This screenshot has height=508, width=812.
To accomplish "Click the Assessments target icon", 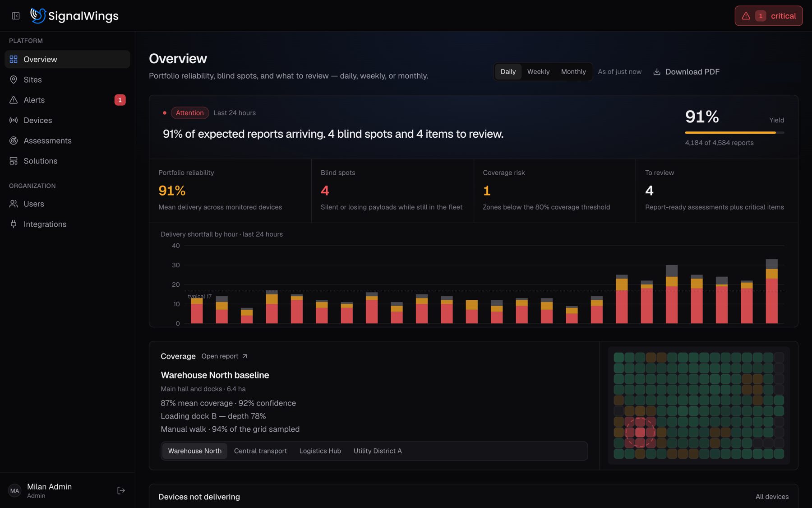I will 14,140.
